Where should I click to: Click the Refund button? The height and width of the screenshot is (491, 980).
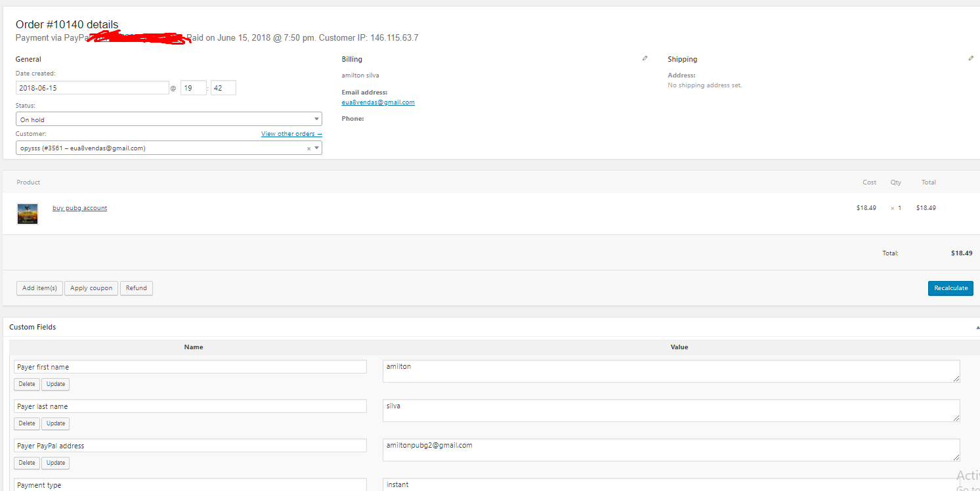click(137, 288)
